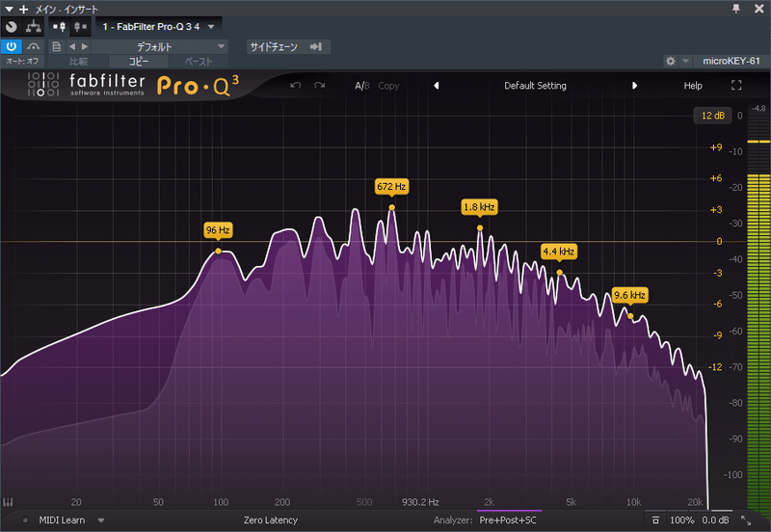The width and height of the screenshot is (771, 532).
Task: Click the 930.2 Hz frequency readout
Action: click(420, 502)
